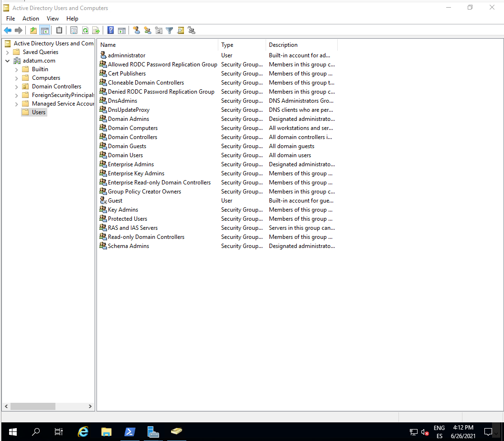
Task: Select the Schema Admins group
Action: point(124,246)
